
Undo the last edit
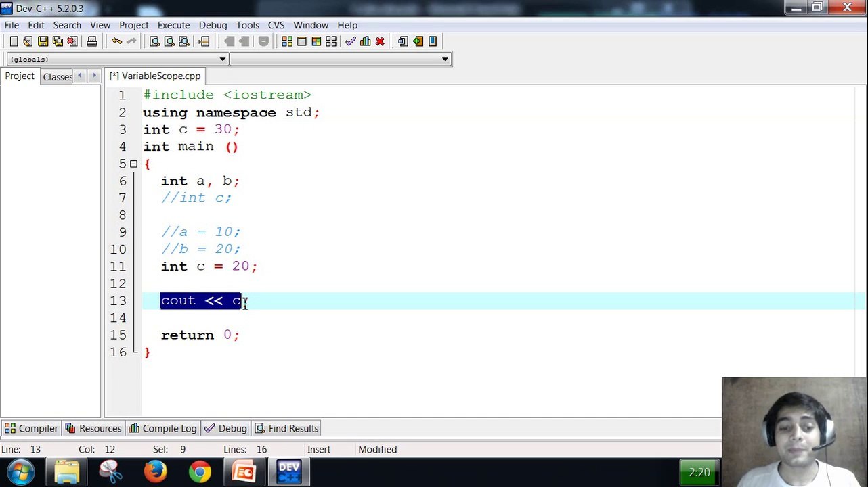pos(116,41)
